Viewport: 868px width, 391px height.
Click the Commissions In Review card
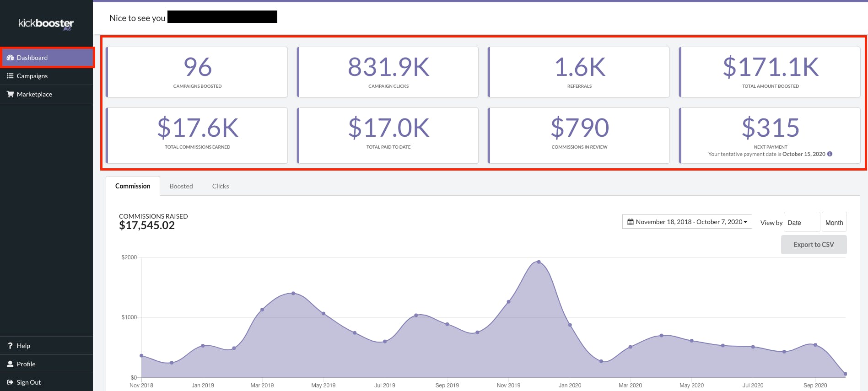tap(579, 135)
